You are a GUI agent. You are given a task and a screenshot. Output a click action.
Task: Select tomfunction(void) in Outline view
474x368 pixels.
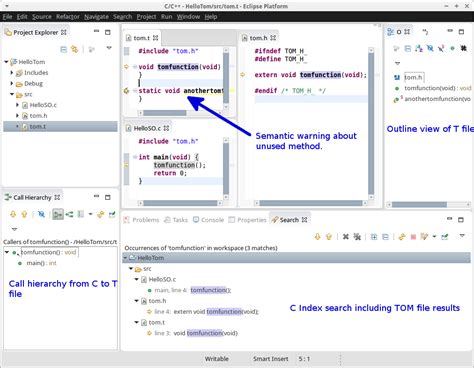[433, 88]
